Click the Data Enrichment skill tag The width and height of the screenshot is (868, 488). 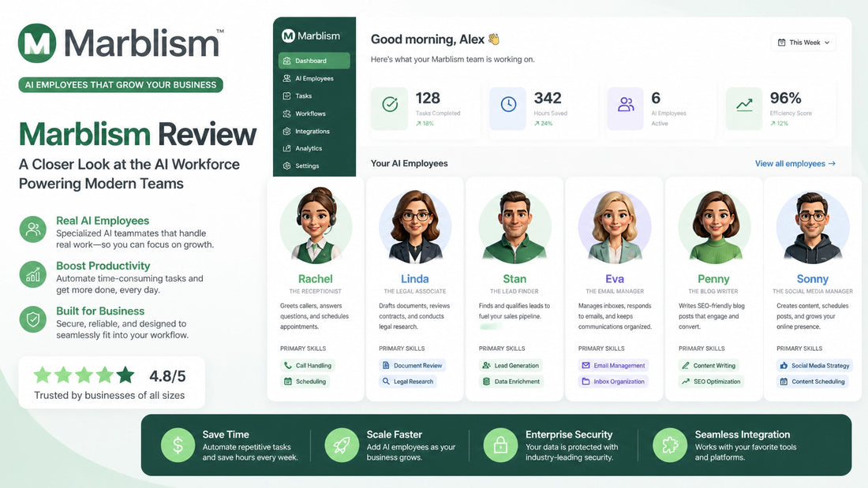click(x=511, y=382)
